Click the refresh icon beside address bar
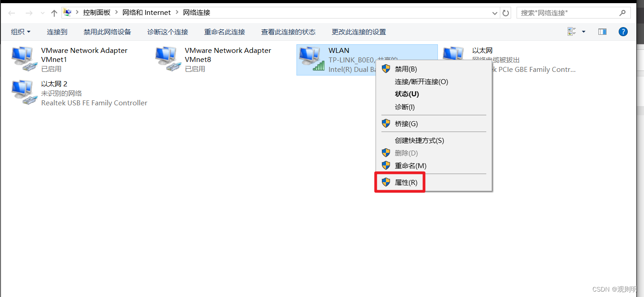Viewport: 644px width, 297px height. (x=506, y=13)
